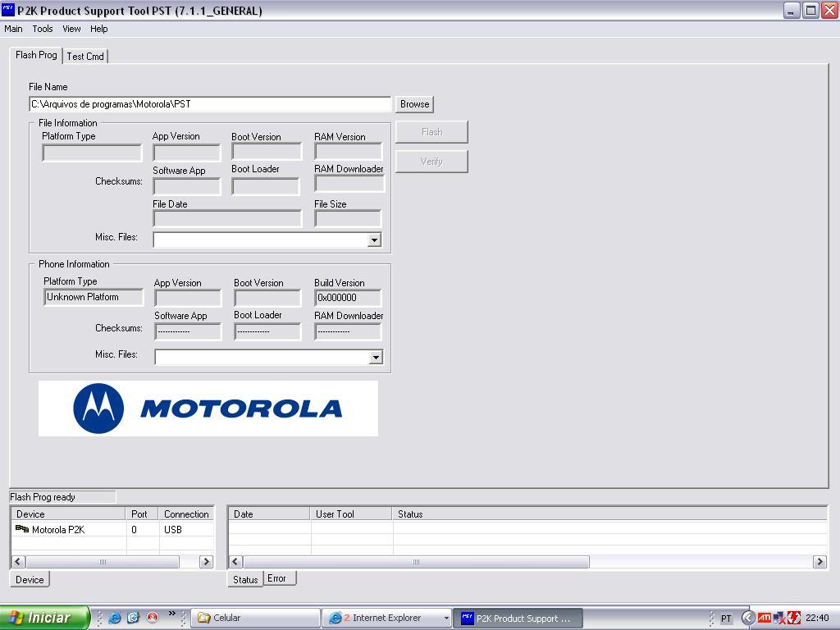Expand Phone Information Misc. Files dropdown
This screenshot has height=630, width=840.
point(376,358)
